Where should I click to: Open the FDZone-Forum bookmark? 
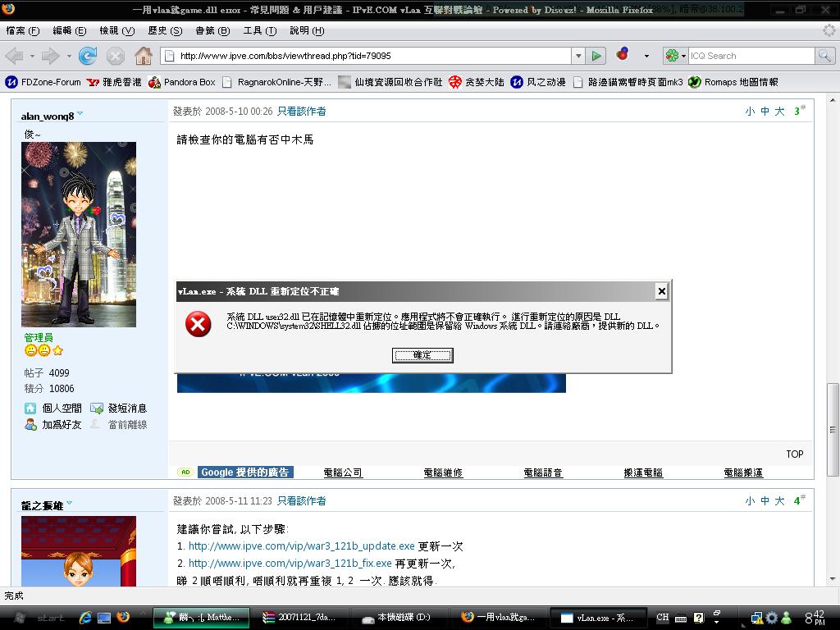[43, 82]
